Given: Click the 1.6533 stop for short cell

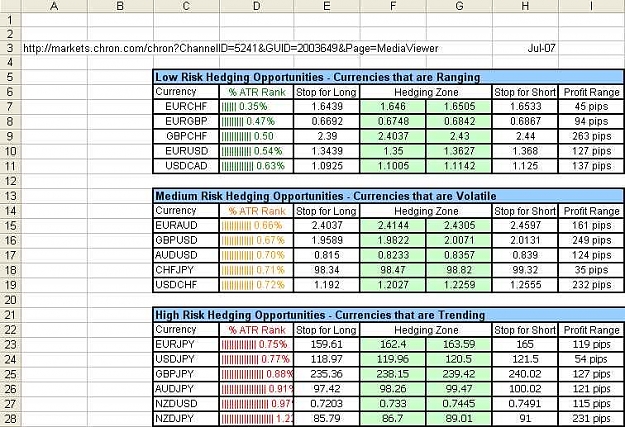Looking at the screenshot, I should pos(525,106).
